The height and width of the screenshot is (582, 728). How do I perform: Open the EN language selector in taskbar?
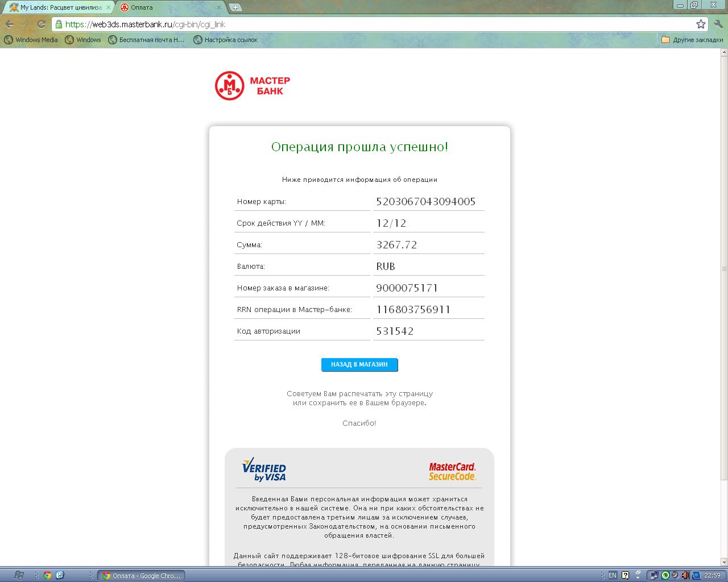pyautogui.click(x=613, y=575)
